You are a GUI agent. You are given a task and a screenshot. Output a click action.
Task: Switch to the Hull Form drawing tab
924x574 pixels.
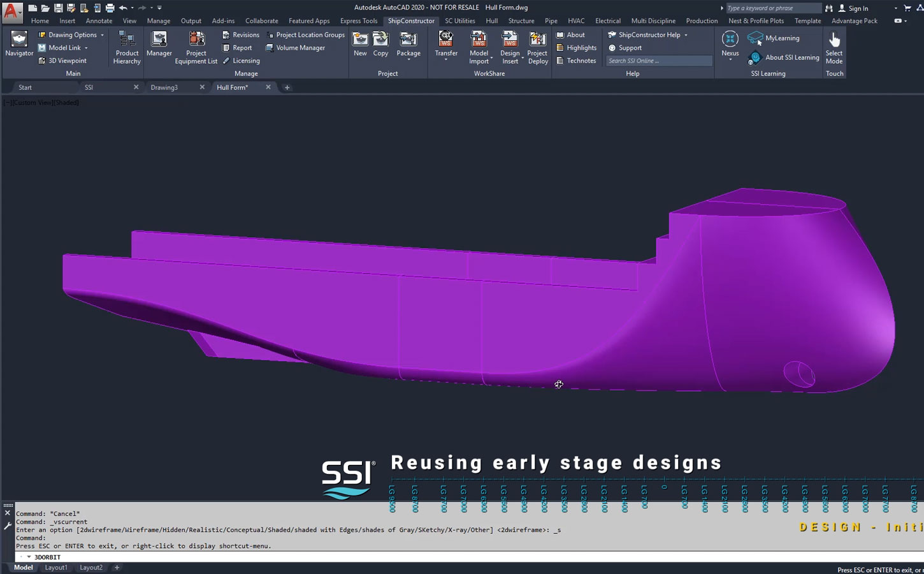[232, 87]
